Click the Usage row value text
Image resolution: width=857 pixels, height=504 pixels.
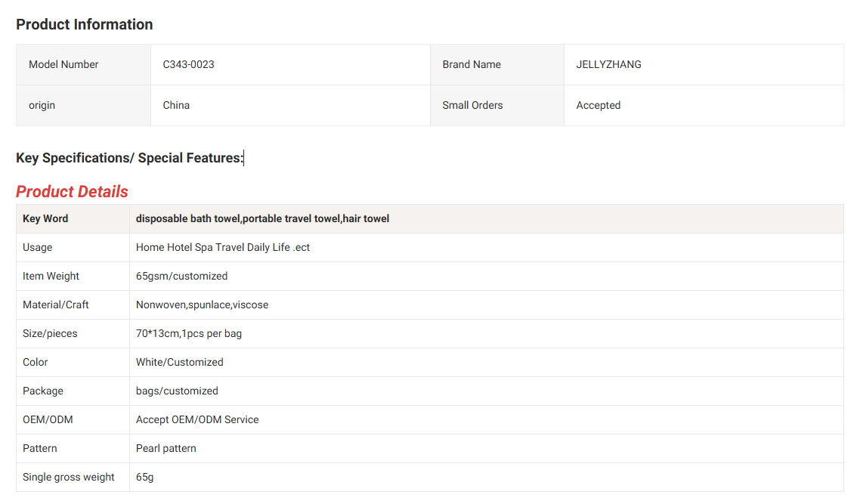(223, 247)
